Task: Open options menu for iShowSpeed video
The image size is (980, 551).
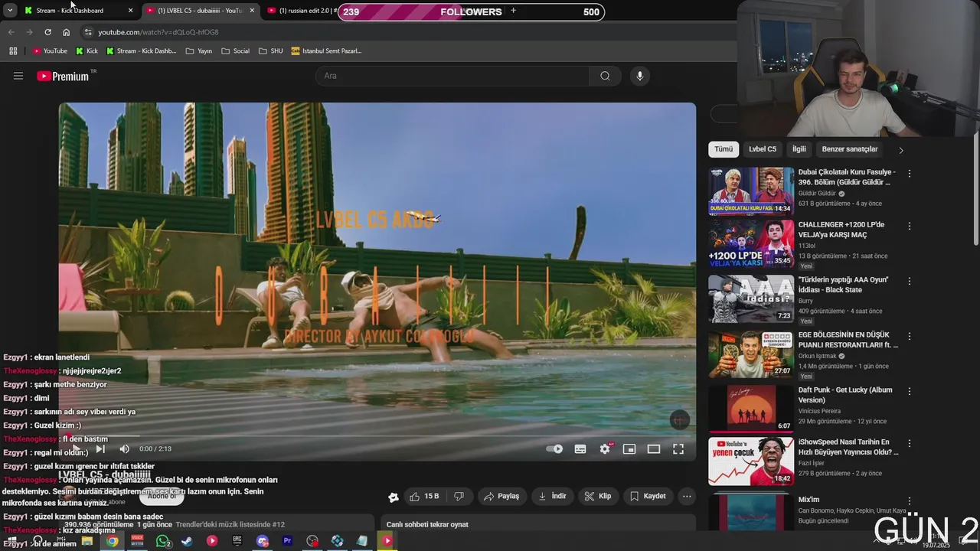Action: coord(910,443)
